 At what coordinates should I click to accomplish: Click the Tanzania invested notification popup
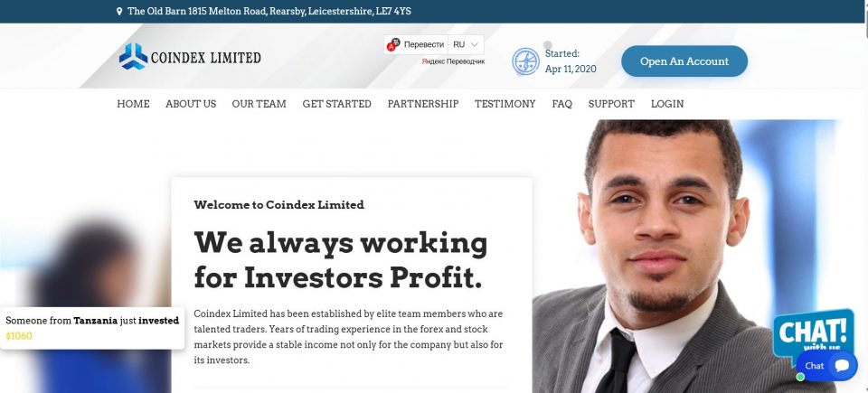92,327
